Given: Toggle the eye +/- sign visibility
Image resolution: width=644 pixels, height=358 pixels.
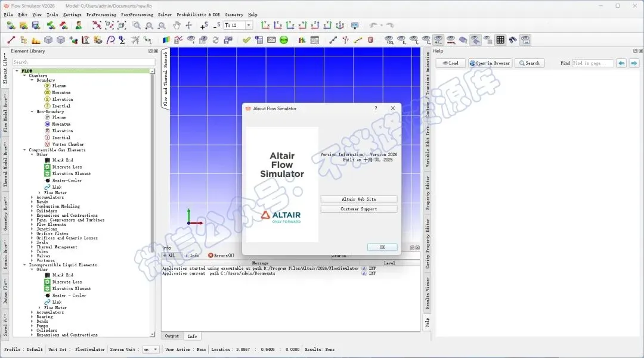Looking at the screenshot, I should [438, 40].
